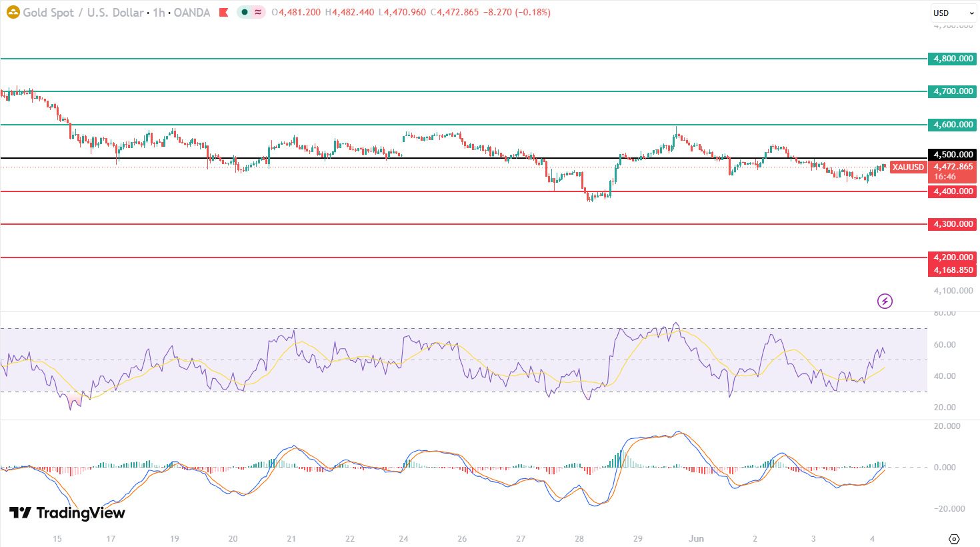The height and width of the screenshot is (547, 980).
Task: Click the open value O4,481.200
Action: click(296, 12)
